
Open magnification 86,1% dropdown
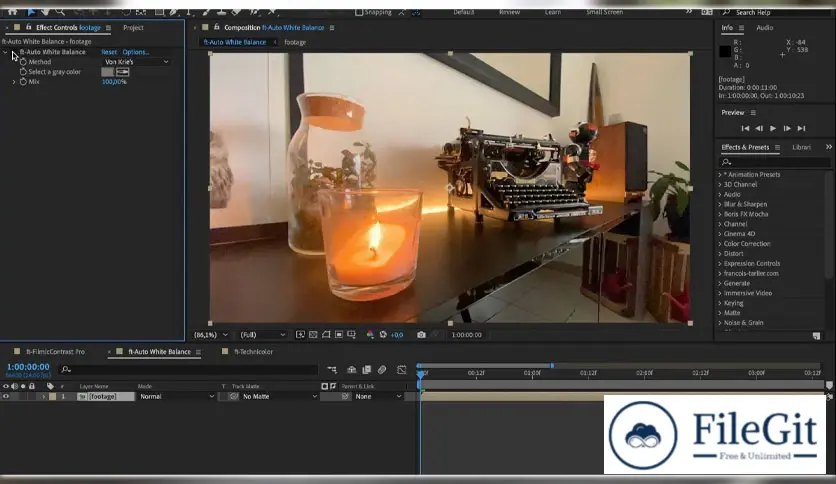coord(211,335)
